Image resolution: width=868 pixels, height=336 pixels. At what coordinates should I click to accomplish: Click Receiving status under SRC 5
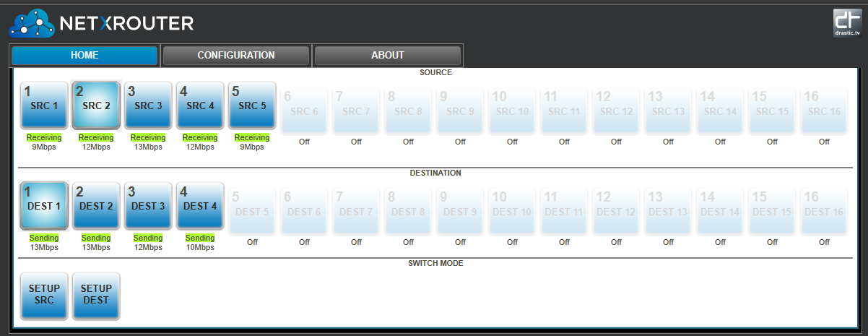pos(252,137)
